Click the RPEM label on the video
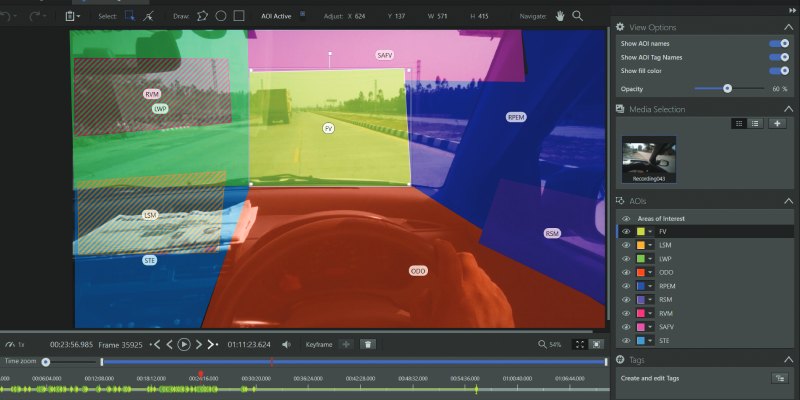800x400 pixels. coord(516,117)
